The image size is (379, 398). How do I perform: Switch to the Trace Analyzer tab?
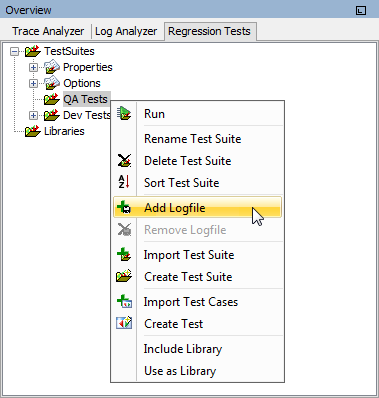click(48, 31)
